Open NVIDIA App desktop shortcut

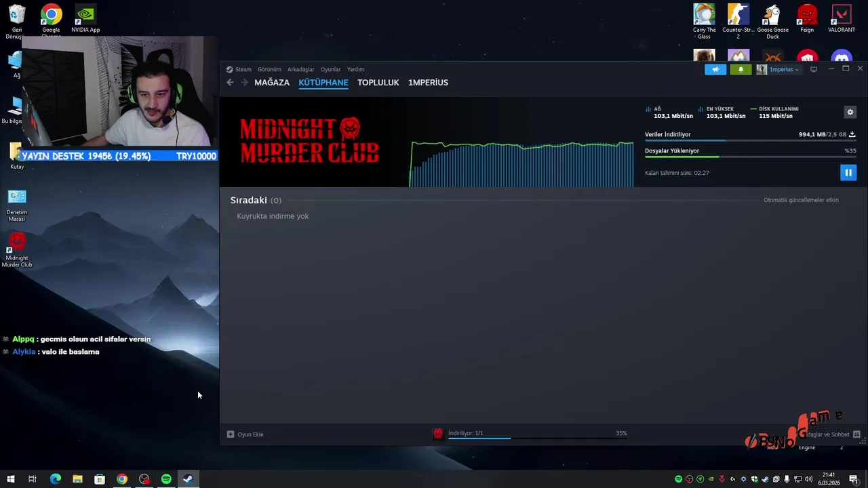85,19
